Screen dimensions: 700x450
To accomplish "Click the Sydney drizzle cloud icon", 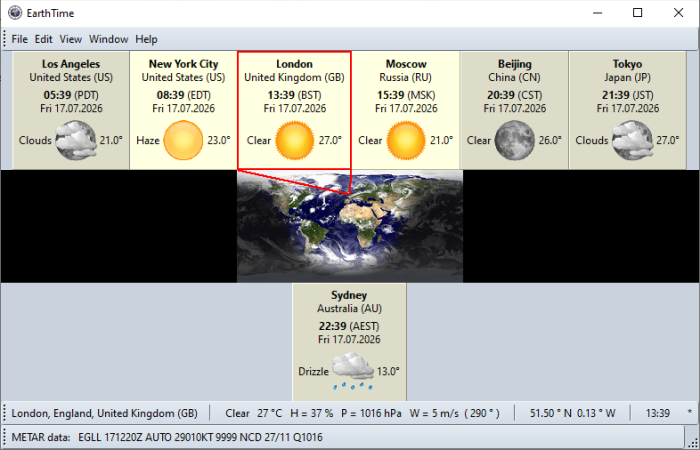I will (x=353, y=371).
